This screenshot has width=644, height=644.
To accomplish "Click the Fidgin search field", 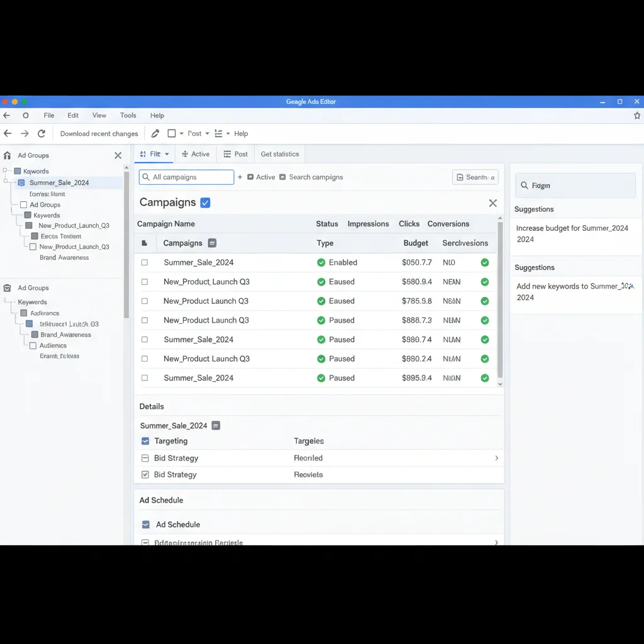I will point(575,186).
